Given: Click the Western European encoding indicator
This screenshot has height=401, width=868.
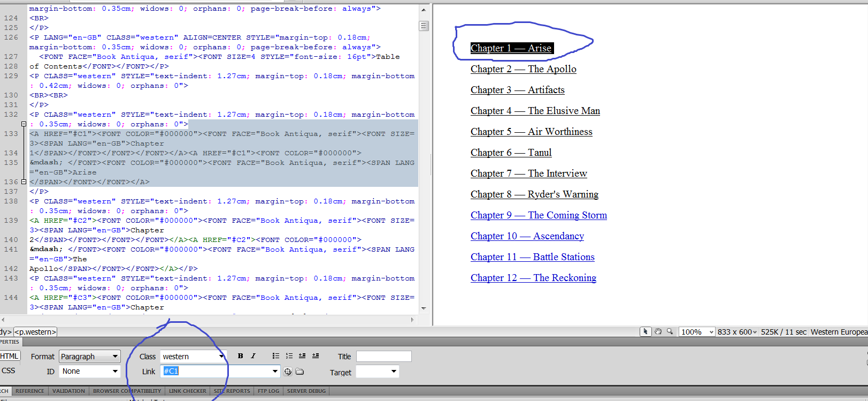Looking at the screenshot, I should point(839,332).
